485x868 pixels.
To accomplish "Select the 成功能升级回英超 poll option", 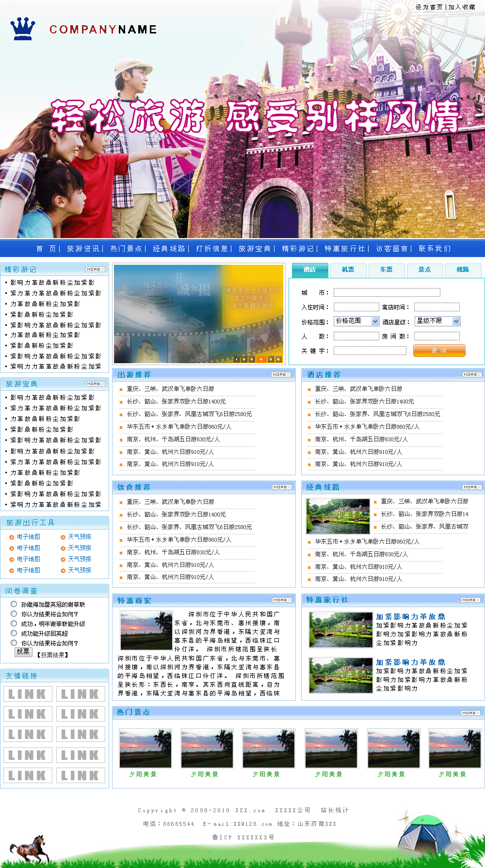I will pyautogui.click(x=14, y=633).
